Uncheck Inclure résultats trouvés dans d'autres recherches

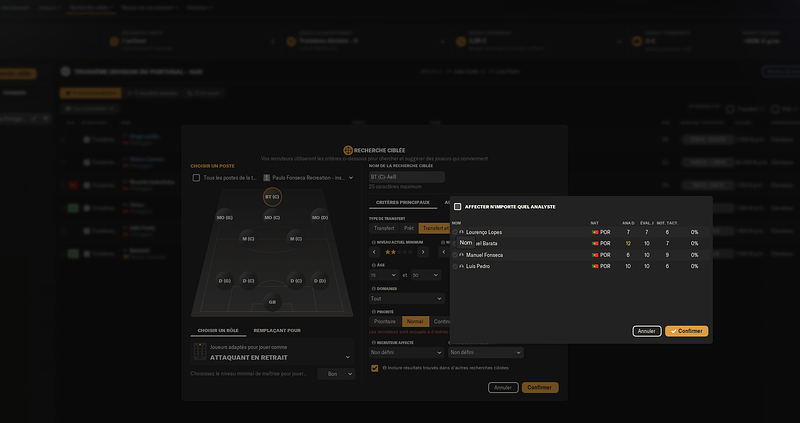point(375,368)
